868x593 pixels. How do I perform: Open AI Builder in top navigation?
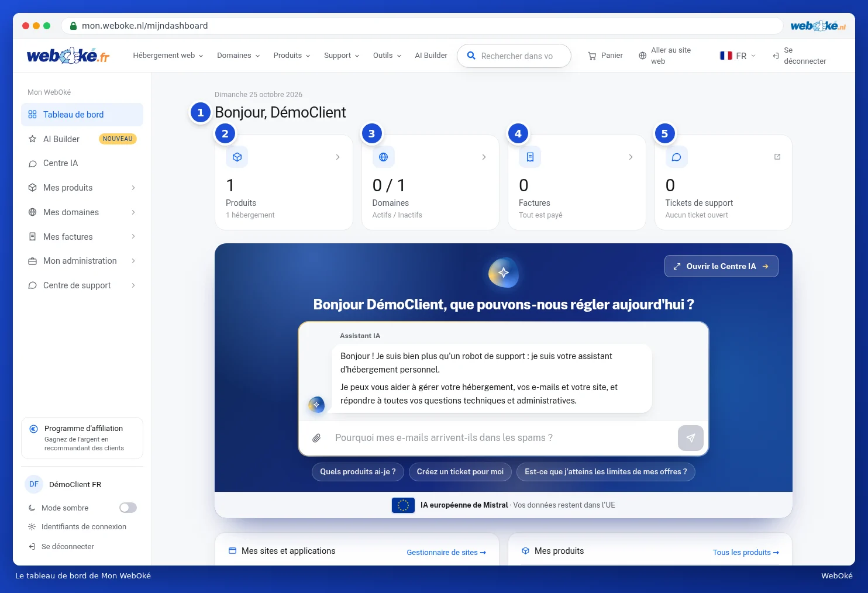point(431,56)
